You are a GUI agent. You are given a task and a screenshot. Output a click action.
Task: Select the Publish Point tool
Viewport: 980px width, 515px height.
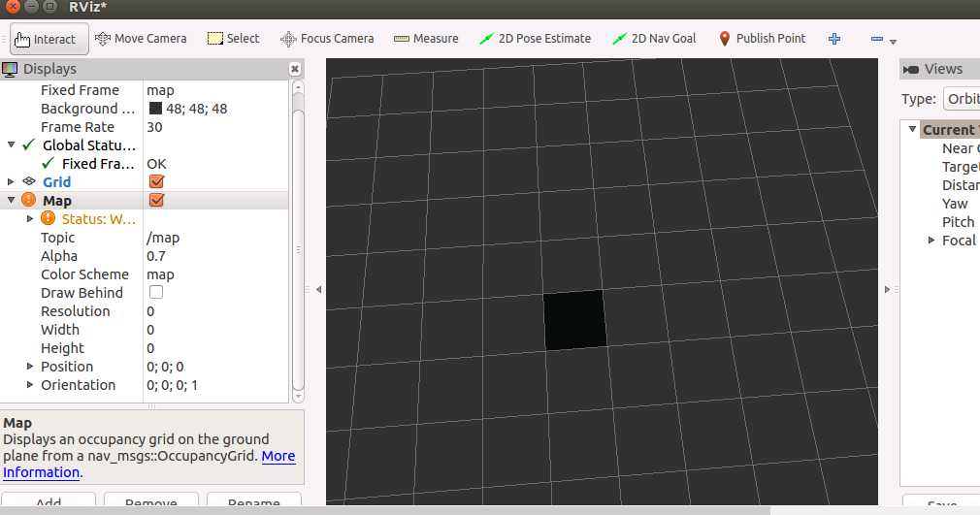pos(762,39)
